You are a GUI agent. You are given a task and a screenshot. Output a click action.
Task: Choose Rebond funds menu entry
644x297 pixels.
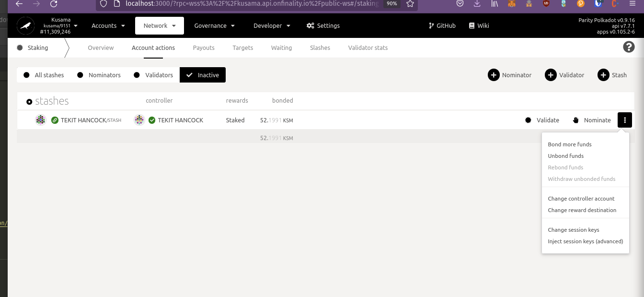tap(565, 167)
